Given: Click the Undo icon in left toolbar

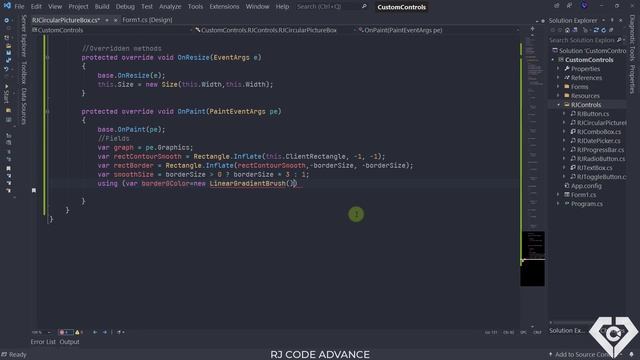Looking at the screenshot, I should tap(7, 69).
